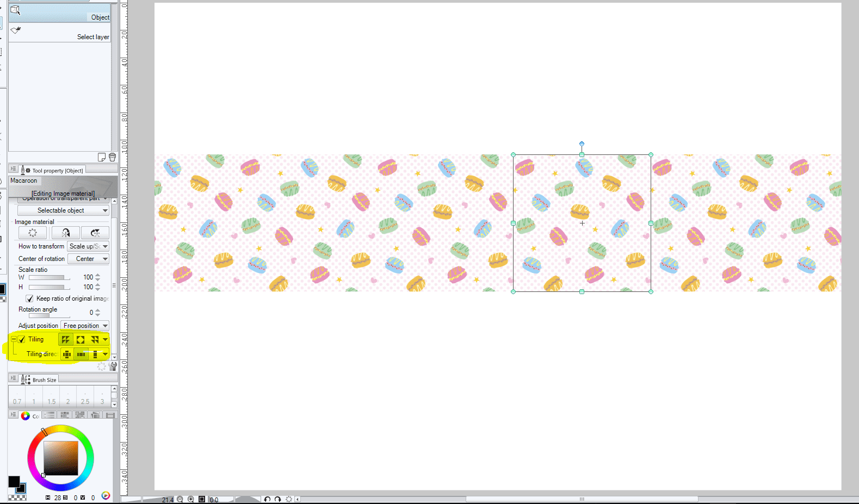Adjust the Rotation angle slider

[x=50, y=315]
